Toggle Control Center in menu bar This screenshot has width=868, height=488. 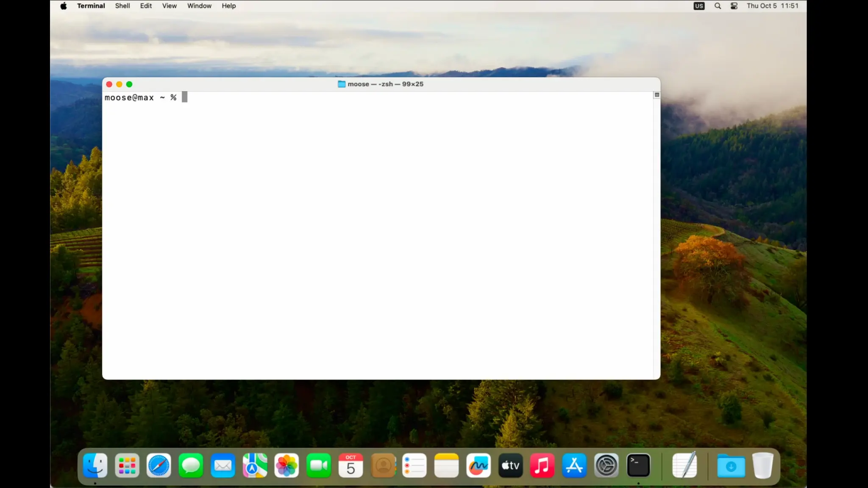(734, 6)
